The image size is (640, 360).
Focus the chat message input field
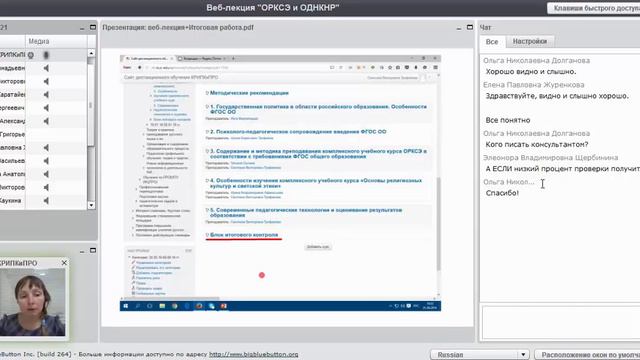[x=561, y=322]
